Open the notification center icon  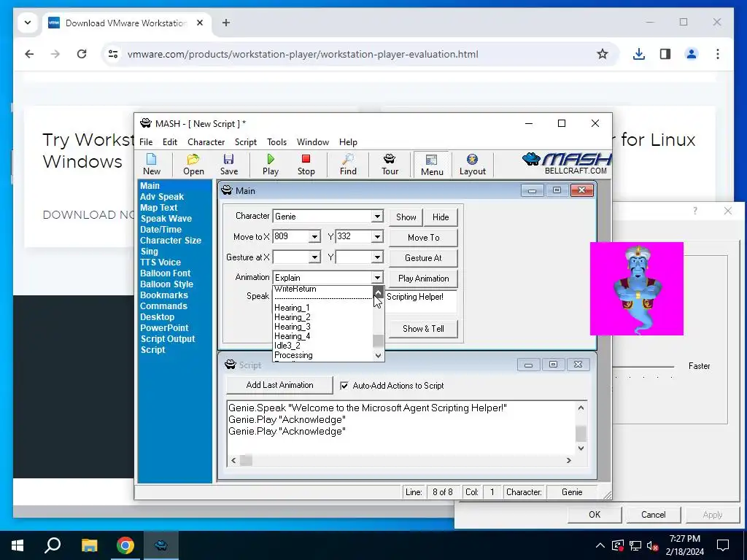click(x=723, y=545)
